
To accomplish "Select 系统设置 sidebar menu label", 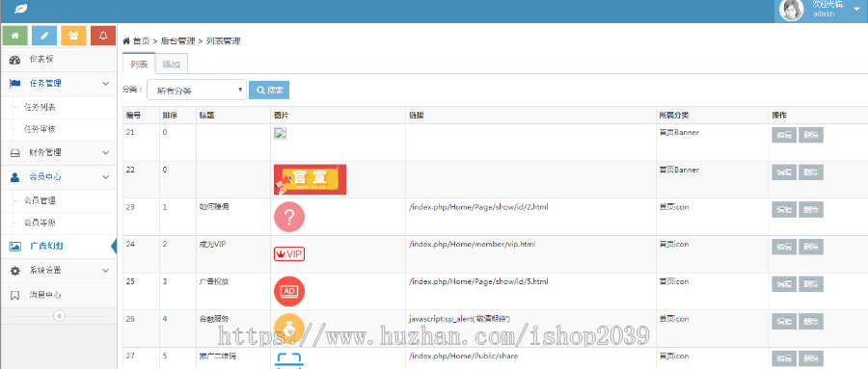I will pyautogui.click(x=45, y=271).
